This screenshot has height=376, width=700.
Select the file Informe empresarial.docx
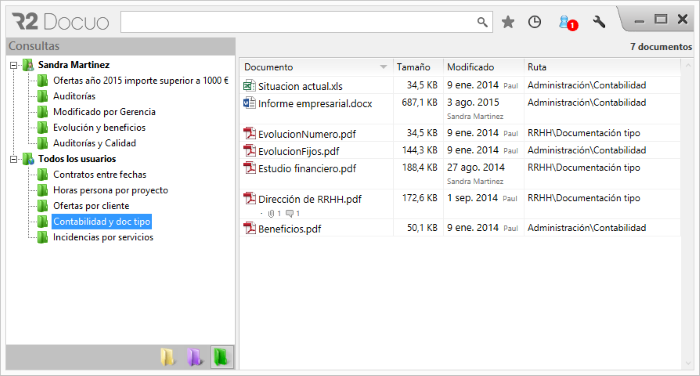pyautogui.click(x=315, y=103)
